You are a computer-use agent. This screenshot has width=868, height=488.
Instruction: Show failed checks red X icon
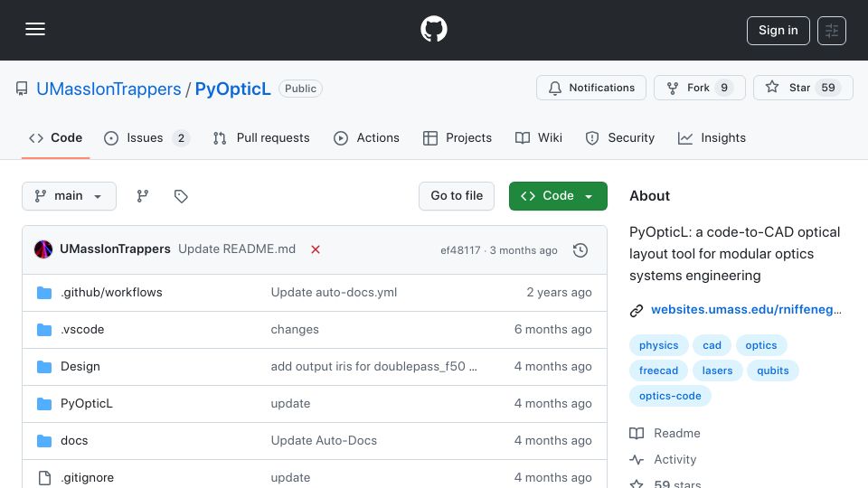[316, 249]
